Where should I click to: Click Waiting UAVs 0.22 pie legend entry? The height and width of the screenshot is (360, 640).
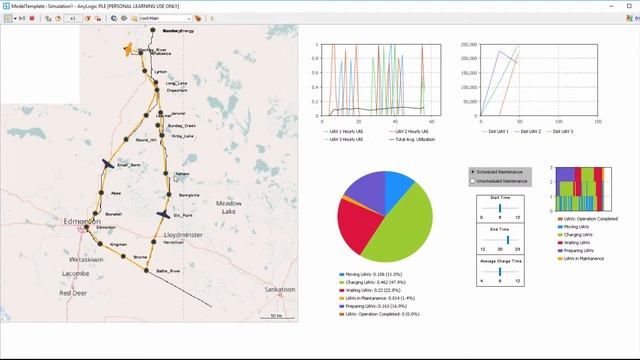[x=370, y=290]
